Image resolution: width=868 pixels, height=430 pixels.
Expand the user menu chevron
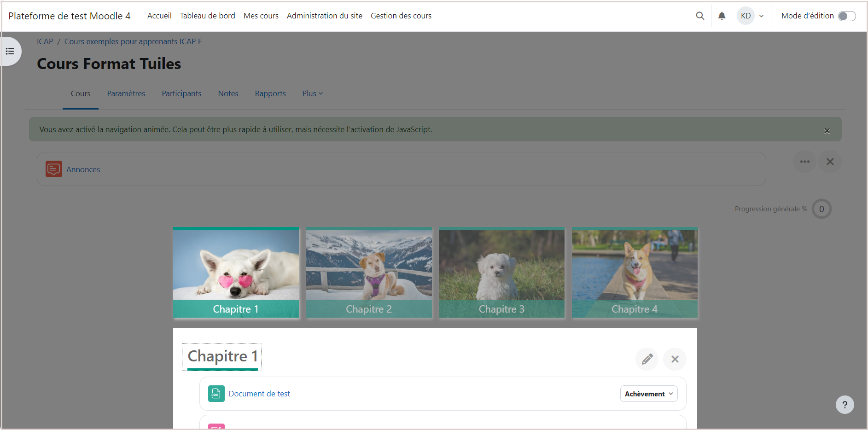762,16
